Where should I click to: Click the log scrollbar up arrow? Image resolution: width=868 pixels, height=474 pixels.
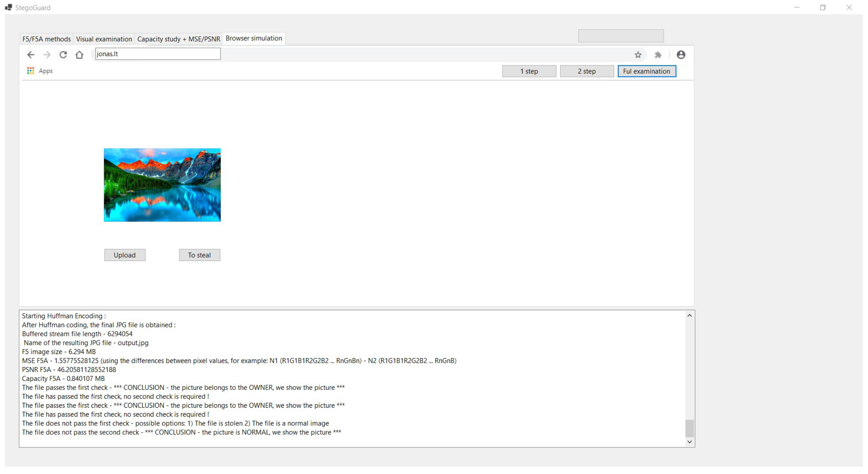coord(689,315)
